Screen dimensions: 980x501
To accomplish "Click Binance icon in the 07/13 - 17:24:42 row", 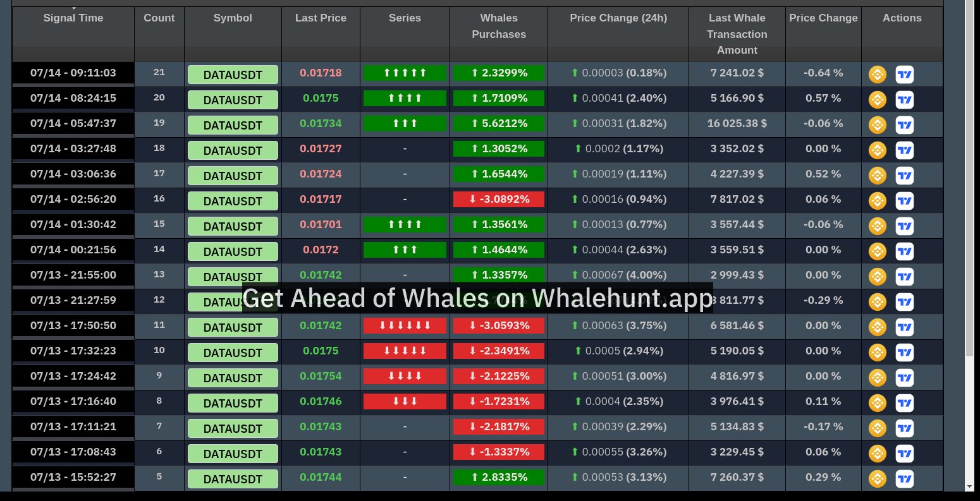I will pos(877,378).
